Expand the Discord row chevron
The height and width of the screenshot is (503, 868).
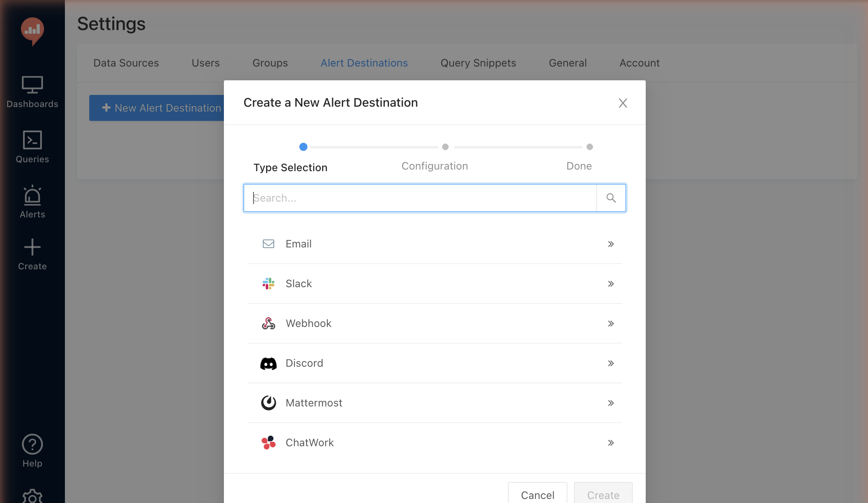pyautogui.click(x=611, y=363)
